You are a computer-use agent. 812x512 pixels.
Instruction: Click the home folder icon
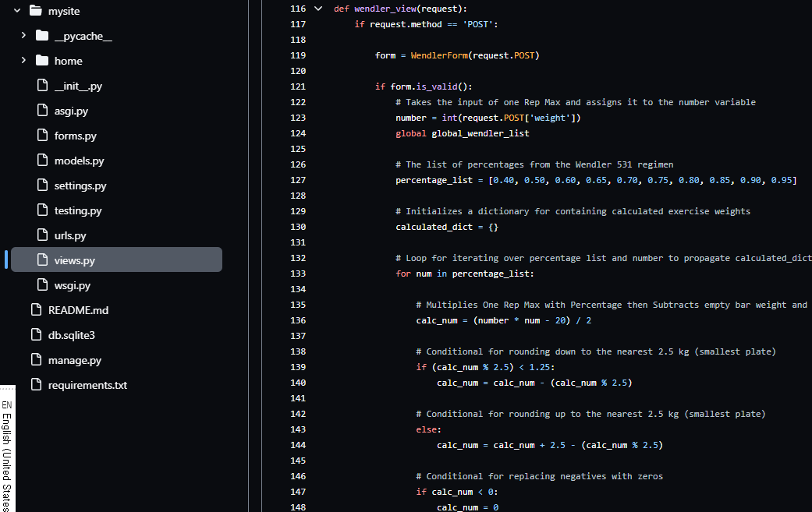click(x=42, y=61)
